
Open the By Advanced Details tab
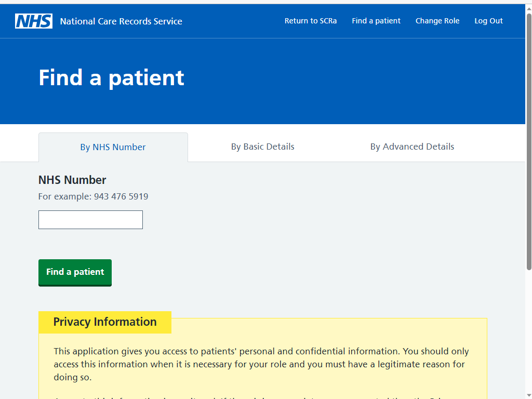coord(412,147)
